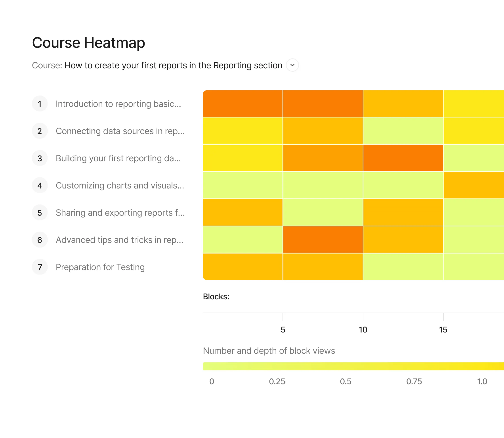Screen dimensions: 504x438
Task: Select lesson 7 number badge
Action: click(x=40, y=267)
